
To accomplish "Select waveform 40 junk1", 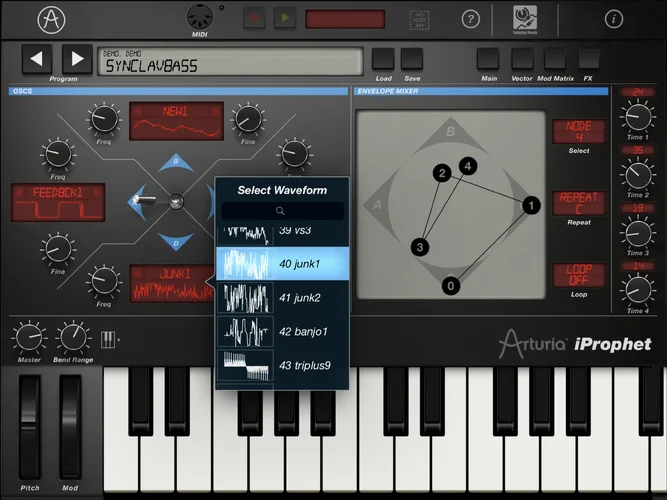I will pos(282,264).
